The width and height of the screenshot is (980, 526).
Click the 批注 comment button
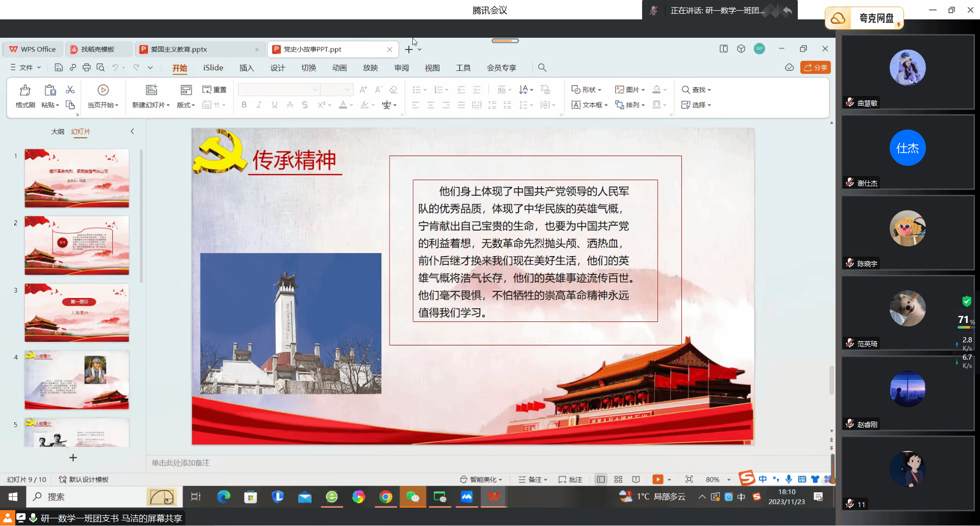[570, 480]
